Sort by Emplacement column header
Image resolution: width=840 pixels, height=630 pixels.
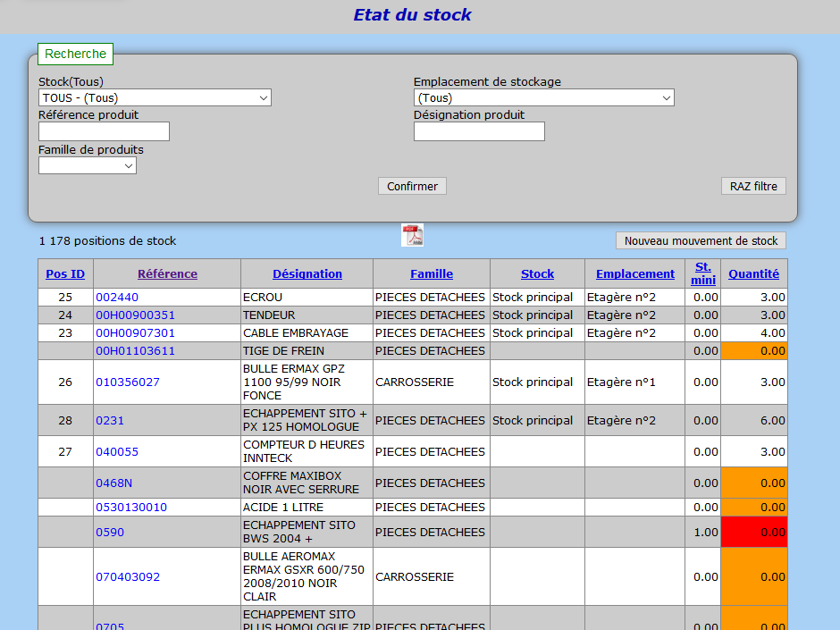pyautogui.click(x=635, y=274)
